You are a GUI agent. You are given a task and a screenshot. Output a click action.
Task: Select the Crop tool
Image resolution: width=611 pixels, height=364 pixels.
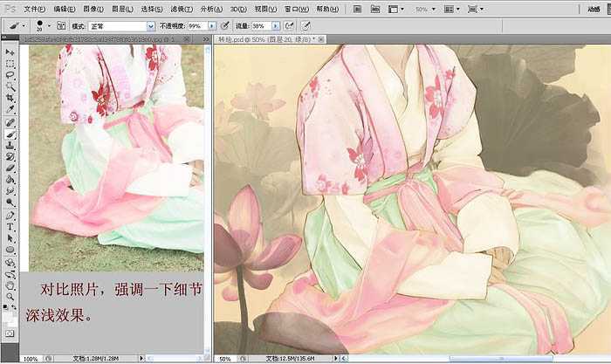click(x=10, y=98)
